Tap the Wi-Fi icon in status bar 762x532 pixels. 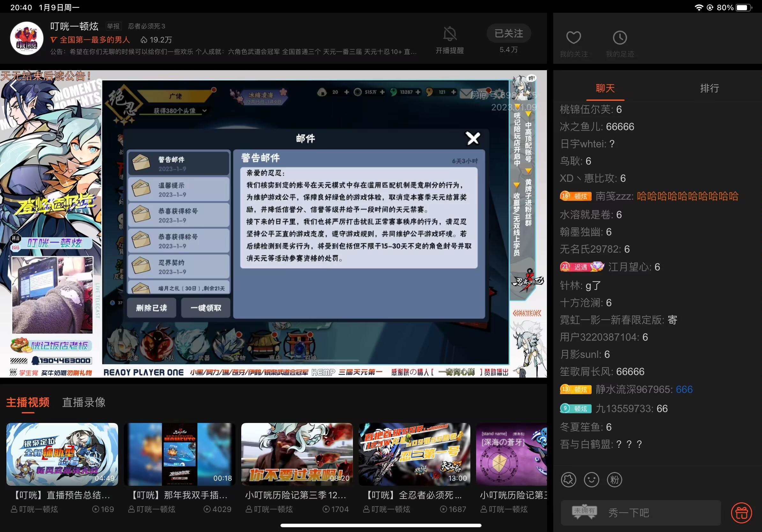click(x=698, y=7)
